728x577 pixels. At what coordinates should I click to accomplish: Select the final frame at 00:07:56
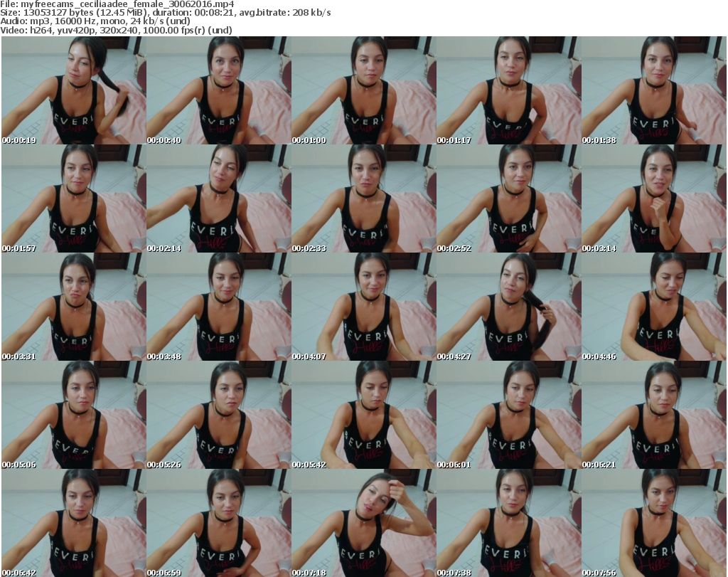653,523
